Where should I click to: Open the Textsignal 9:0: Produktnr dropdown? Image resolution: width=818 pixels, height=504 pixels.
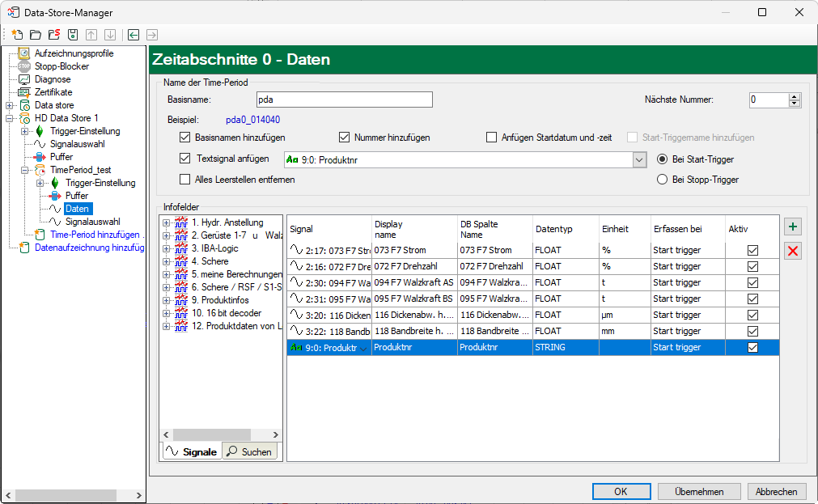(639, 160)
